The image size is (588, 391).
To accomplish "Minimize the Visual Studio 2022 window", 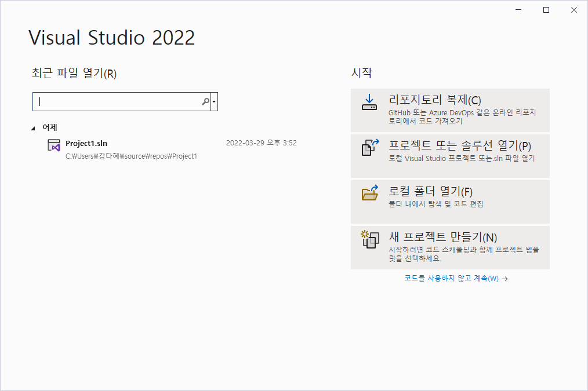I will [x=518, y=10].
